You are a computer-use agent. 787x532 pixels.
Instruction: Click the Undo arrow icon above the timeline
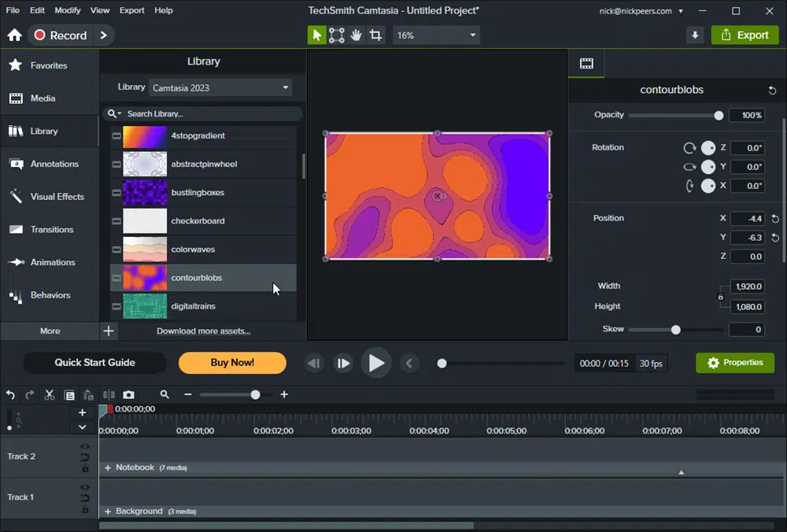pos(10,394)
